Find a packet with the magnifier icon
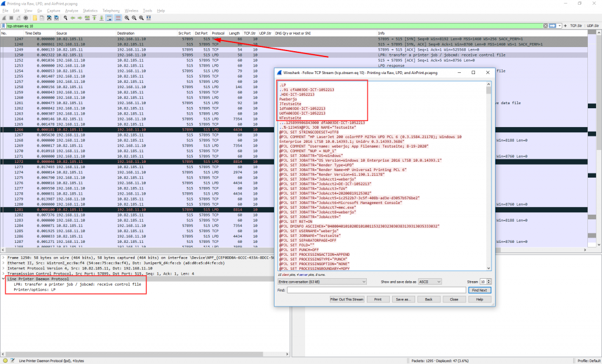The height and width of the screenshot is (364, 602). [66, 18]
